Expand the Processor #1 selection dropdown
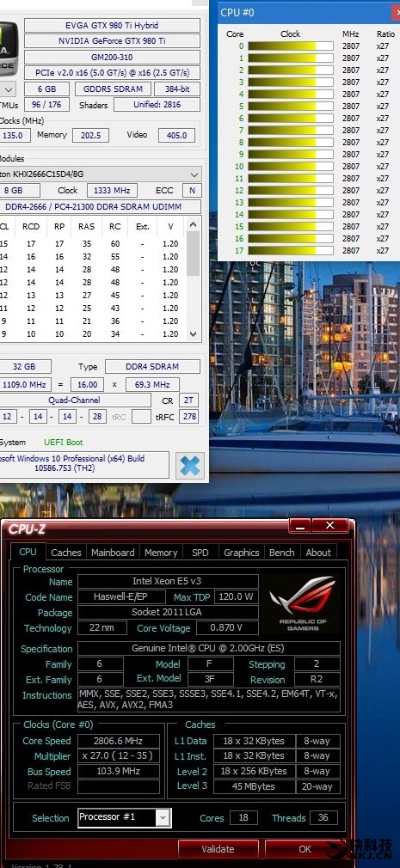The height and width of the screenshot is (868, 400). (163, 817)
